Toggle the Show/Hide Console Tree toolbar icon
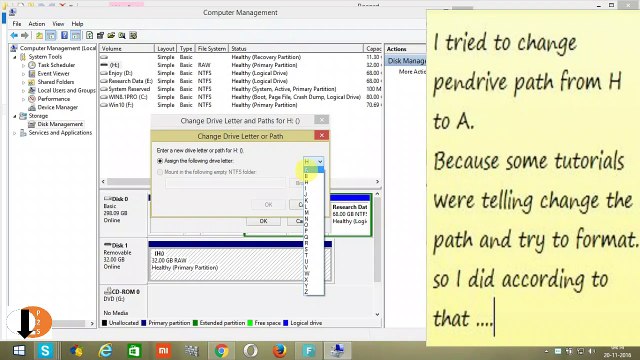Image resolution: width=640 pixels, height=360 pixels. pyautogui.click(x=51, y=36)
